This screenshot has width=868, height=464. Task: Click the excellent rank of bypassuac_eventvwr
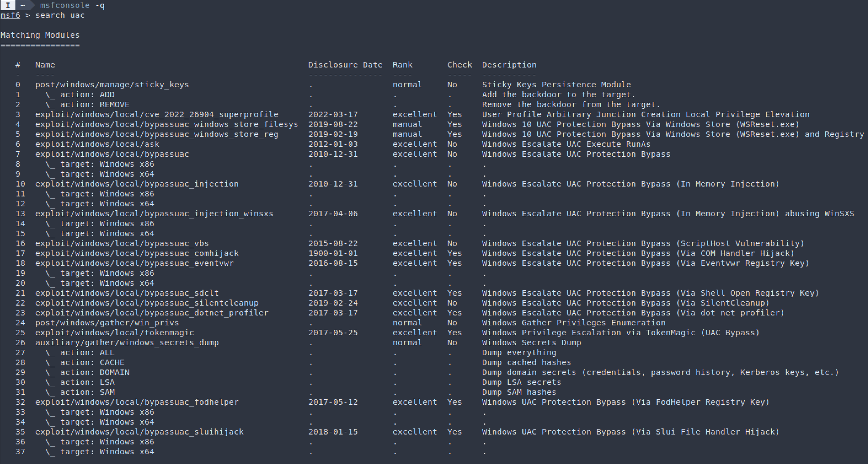click(415, 263)
